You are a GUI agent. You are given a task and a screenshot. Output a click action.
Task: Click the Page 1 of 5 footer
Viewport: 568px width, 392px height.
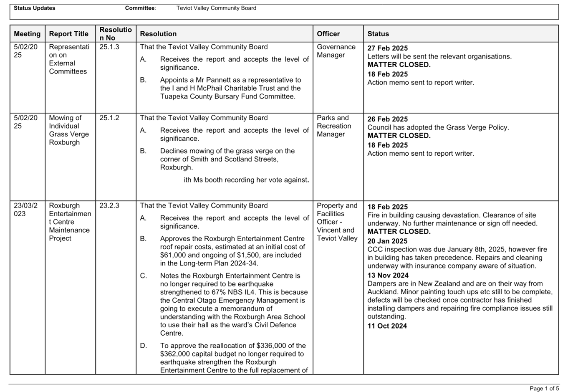point(544,389)
